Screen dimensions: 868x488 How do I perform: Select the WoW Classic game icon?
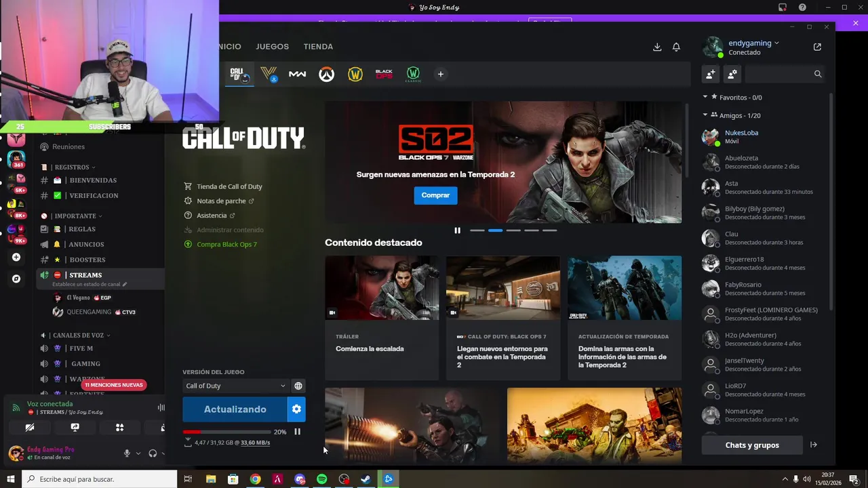413,74
